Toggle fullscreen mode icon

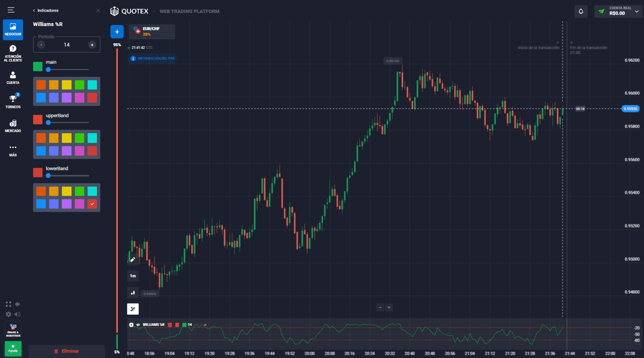[8, 304]
